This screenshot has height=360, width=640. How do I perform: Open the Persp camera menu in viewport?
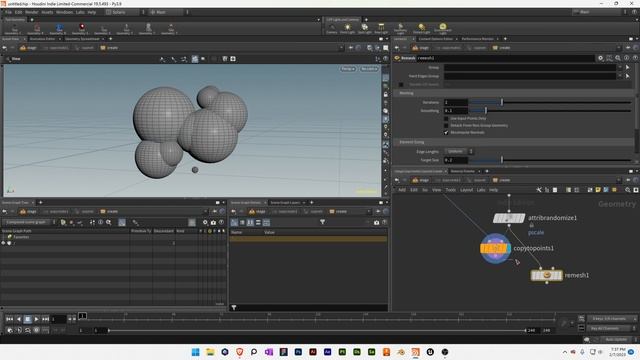348,69
